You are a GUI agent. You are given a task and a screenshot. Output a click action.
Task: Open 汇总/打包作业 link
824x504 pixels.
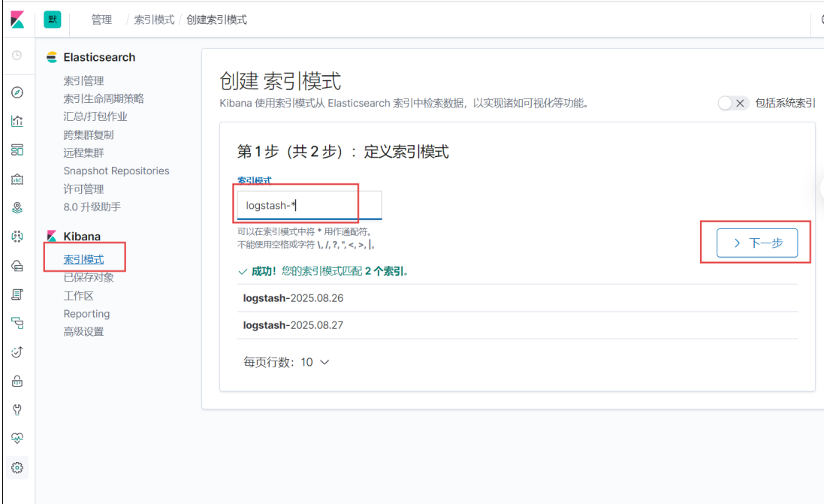pos(95,116)
